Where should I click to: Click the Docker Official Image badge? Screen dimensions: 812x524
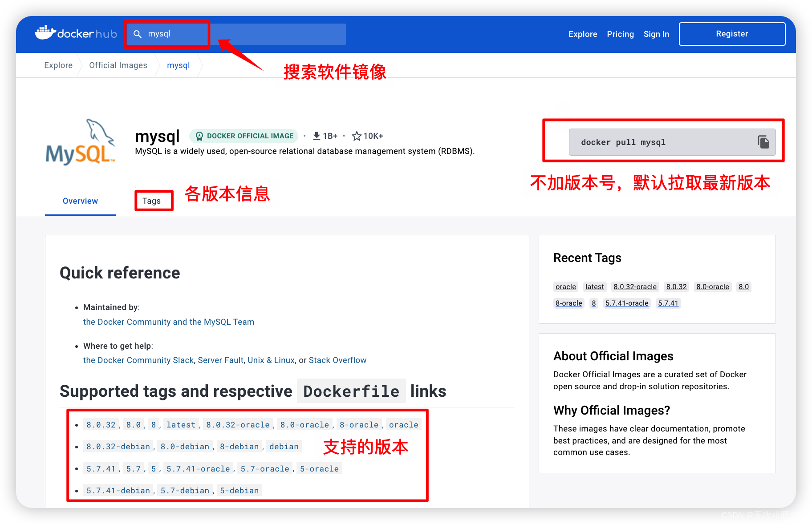(244, 136)
